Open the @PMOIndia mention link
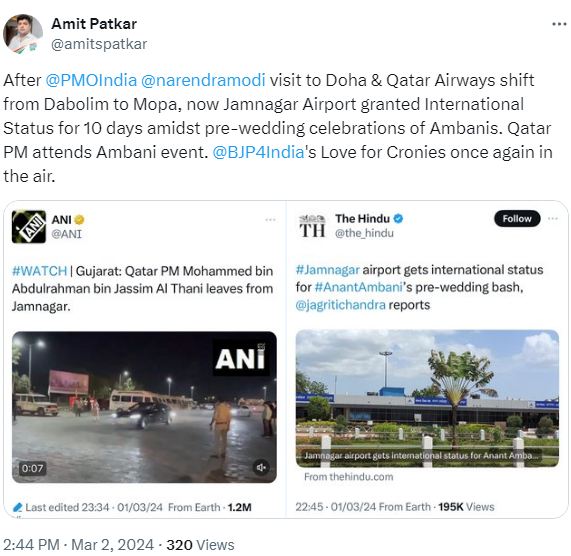 [91, 80]
